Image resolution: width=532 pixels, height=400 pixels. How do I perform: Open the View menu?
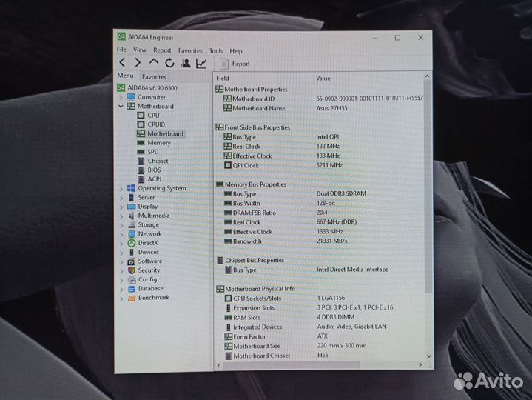pos(139,50)
